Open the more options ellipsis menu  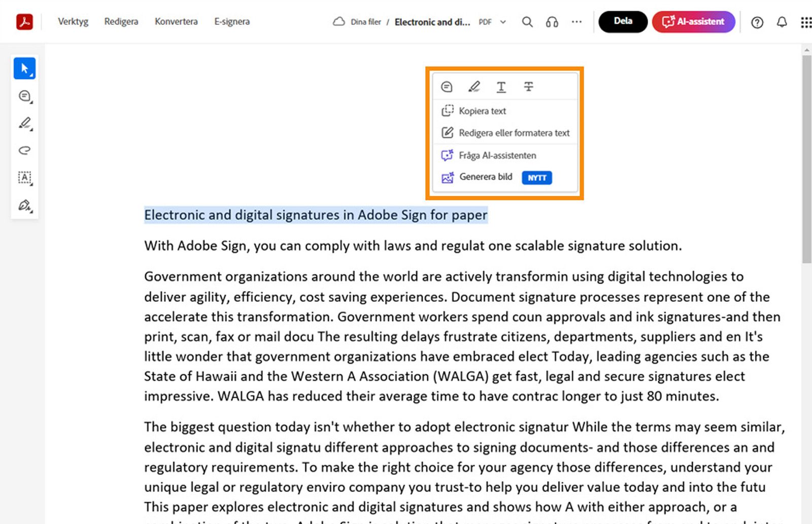click(577, 22)
